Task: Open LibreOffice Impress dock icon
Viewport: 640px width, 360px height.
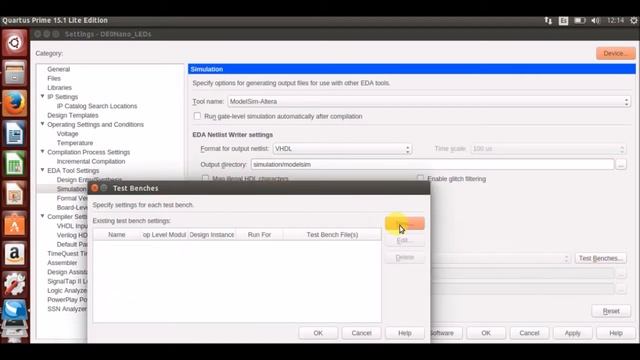Action: [14, 194]
